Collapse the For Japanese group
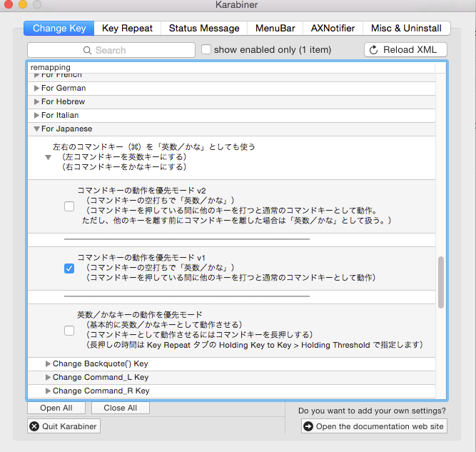 (36, 129)
